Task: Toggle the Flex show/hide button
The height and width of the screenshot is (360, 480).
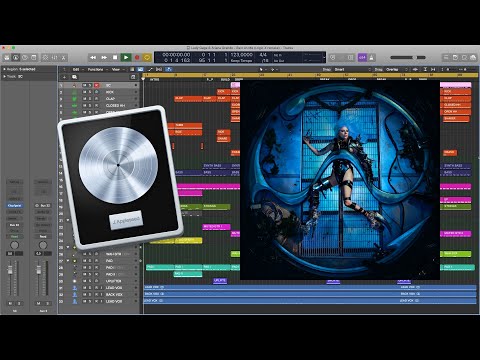Action: coord(159,69)
